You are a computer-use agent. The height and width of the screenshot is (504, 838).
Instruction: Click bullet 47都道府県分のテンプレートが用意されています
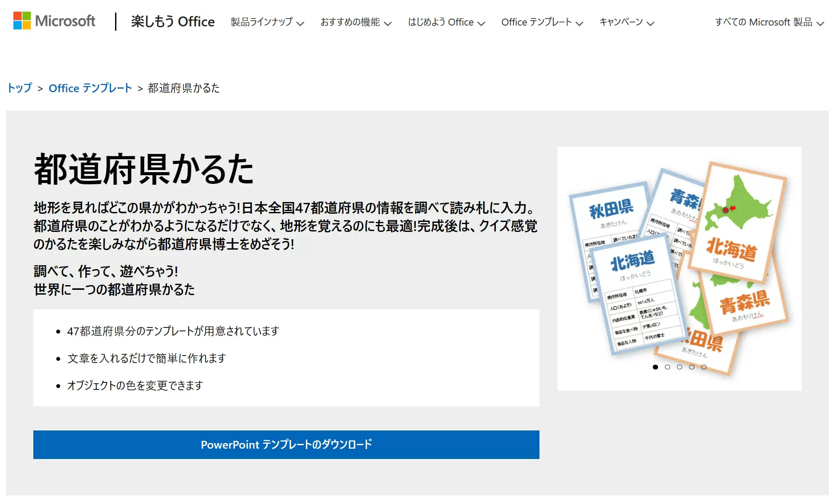click(173, 331)
